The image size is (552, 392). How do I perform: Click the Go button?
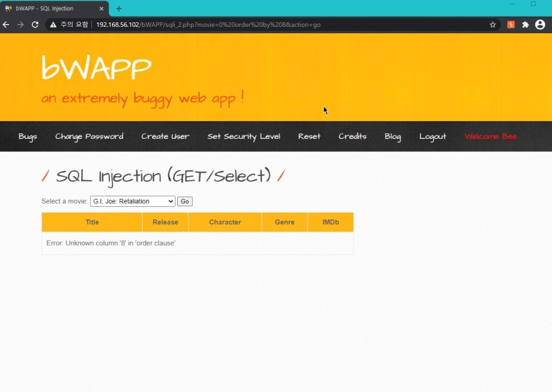pyautogui.click(x=185, y=201)
